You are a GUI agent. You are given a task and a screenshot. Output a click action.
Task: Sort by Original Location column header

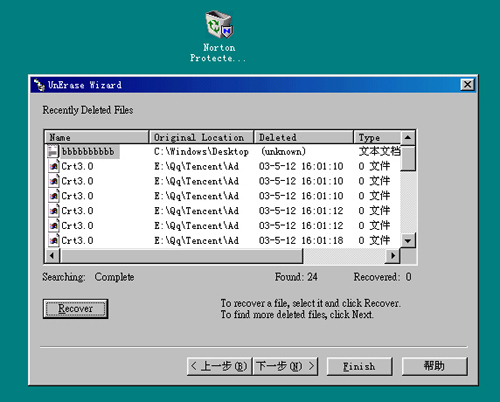(201, 137)
